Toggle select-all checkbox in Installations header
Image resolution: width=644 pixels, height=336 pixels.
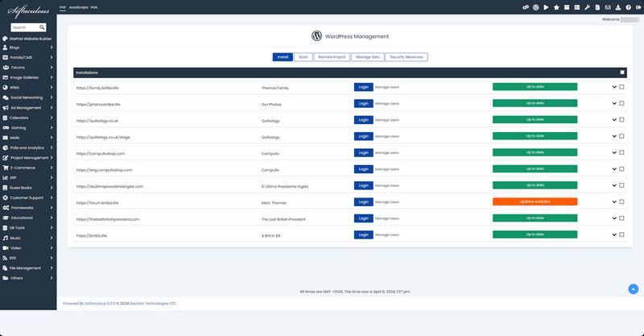621,73
